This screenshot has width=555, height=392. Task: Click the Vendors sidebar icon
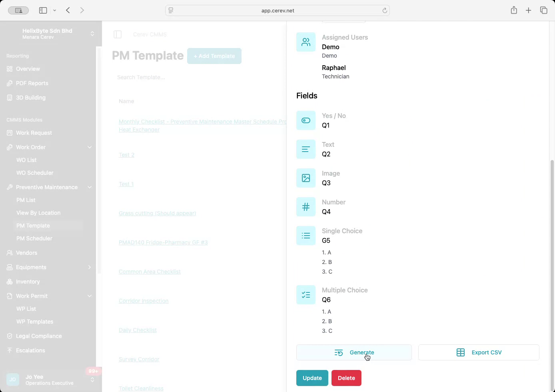coord(10,253)
